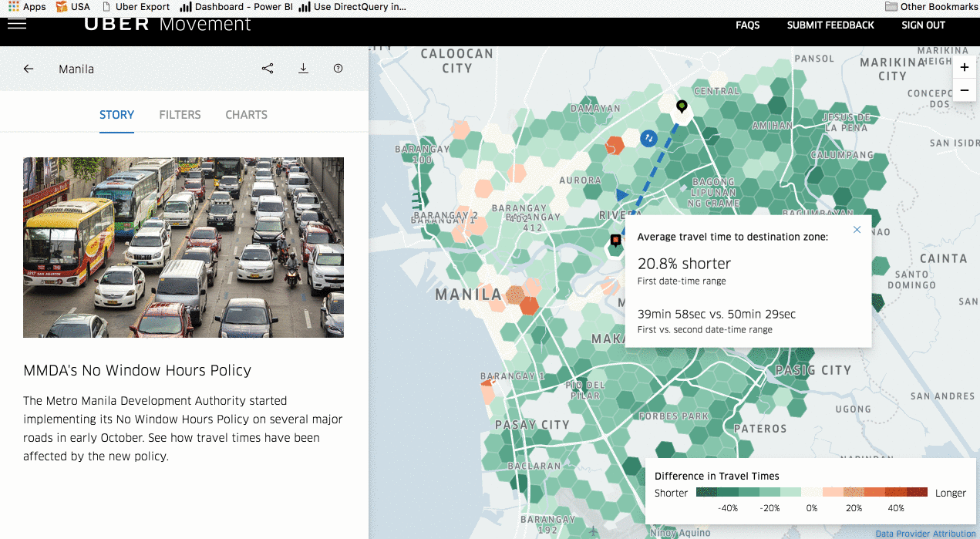
Task: Click the red destination marker on map
Action: coord(615,241)
